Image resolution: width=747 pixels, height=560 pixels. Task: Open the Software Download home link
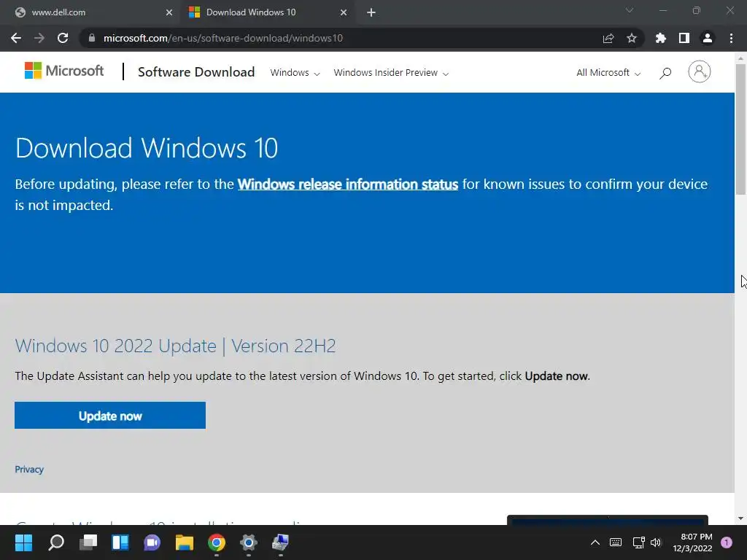(196, 72)
